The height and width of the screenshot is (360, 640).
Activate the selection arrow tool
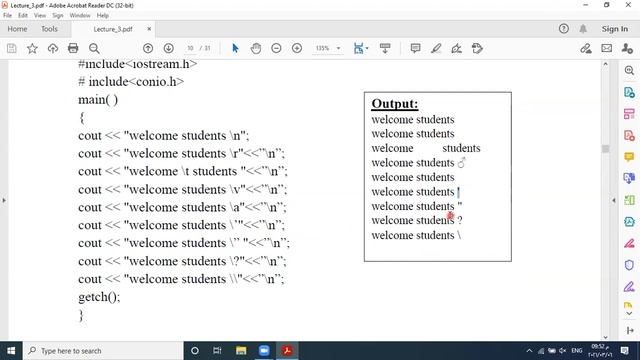(235, 49)
